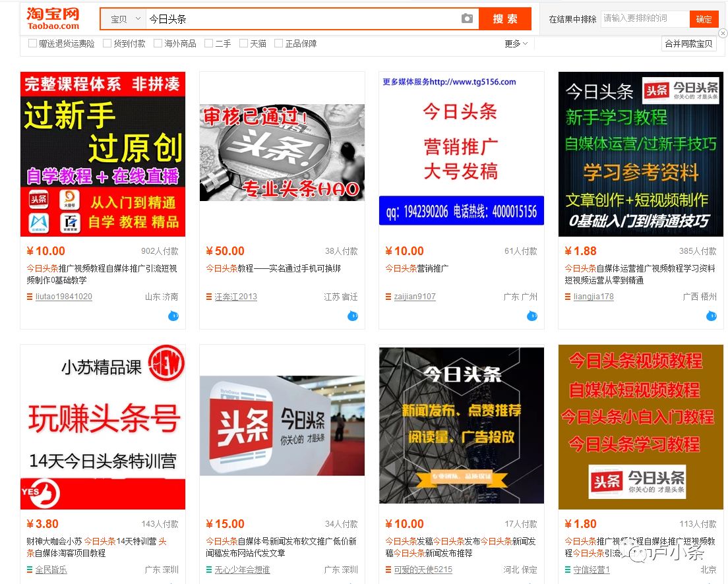Check 正品保障 filter
The width and height of the screenshot is (728, 584).
coord(278,43)
